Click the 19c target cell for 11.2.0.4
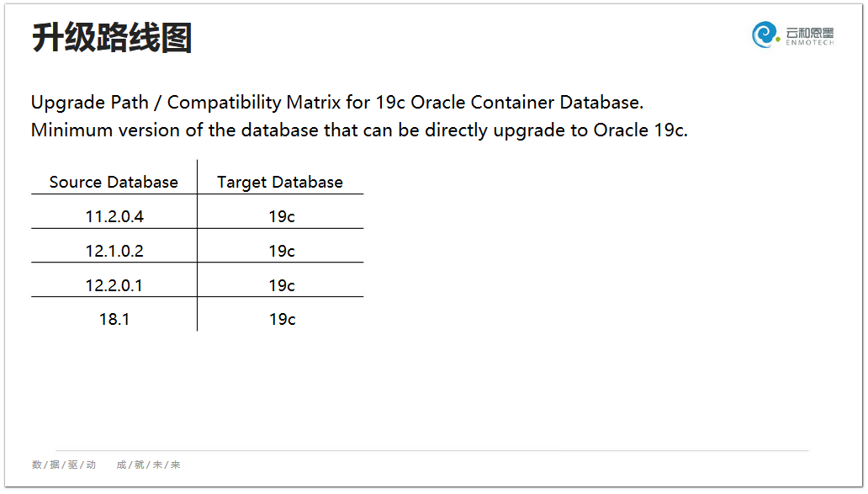Screen dimensions: 868x494 [x=282, y=216]
